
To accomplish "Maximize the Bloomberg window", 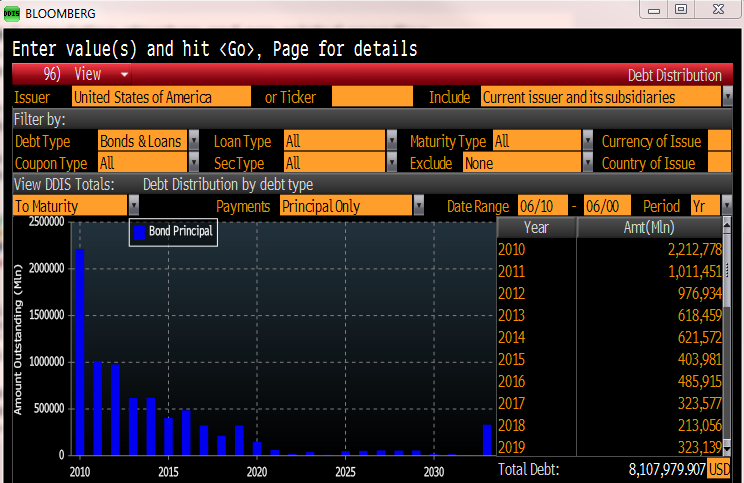I will coord(681,9).
